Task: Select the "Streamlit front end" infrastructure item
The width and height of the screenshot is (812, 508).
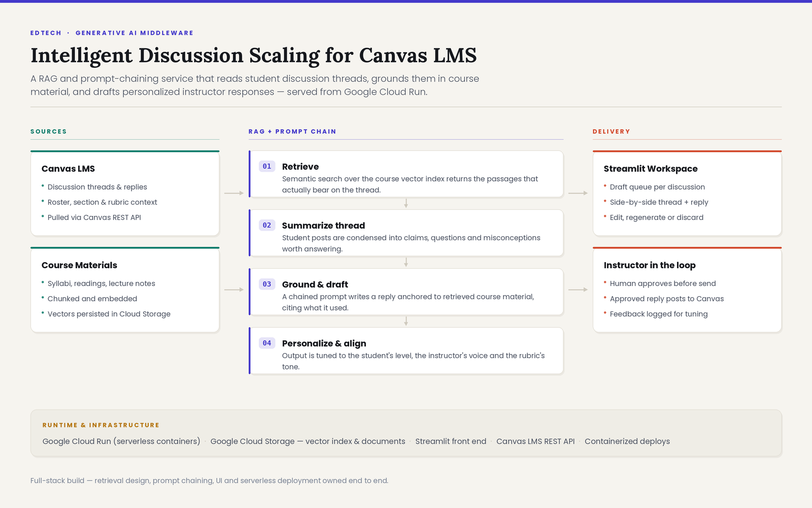Action: pos(451,441)
